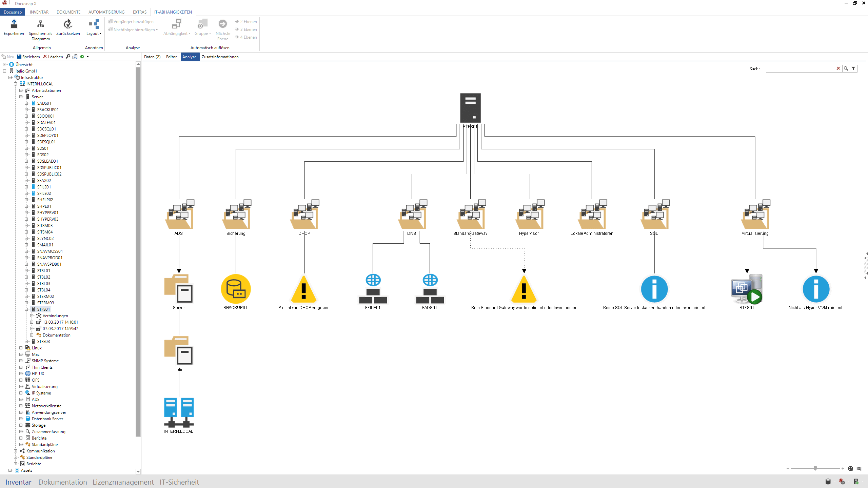Select the Hypervisor group node
Image resolution: width=868 pixels, height=488 pixels.
click(530, 214)
